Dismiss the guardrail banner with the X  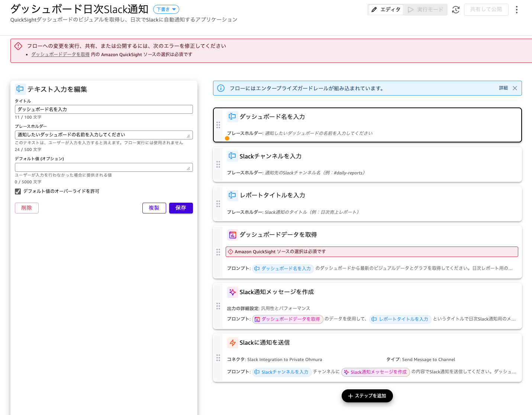pos(515,88)
